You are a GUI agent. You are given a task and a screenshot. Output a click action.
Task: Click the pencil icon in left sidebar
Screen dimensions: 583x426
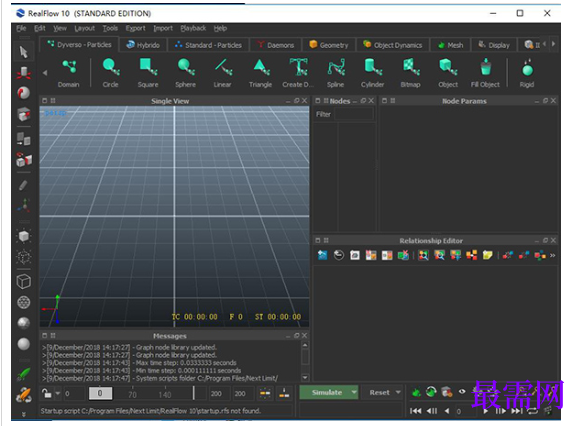click(x=23, y=185)
